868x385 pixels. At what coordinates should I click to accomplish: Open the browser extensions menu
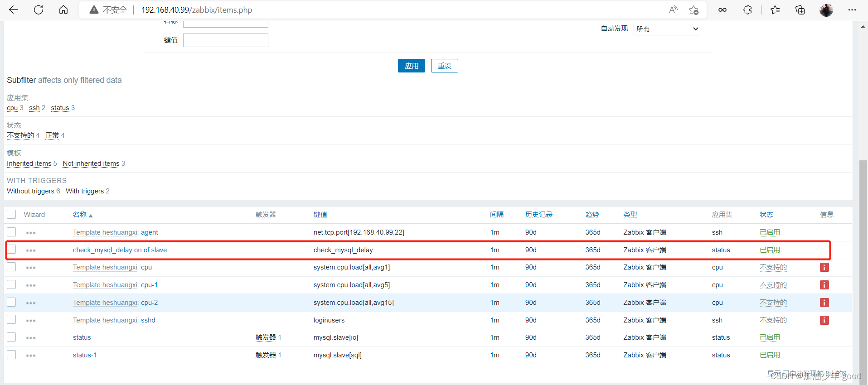pyautogui.click(x=748, y=10)
